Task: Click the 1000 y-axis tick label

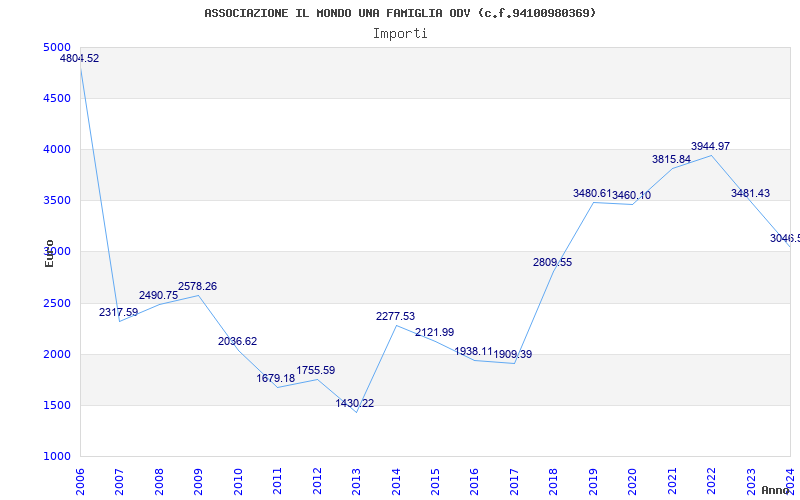Action: pos(56,456)
